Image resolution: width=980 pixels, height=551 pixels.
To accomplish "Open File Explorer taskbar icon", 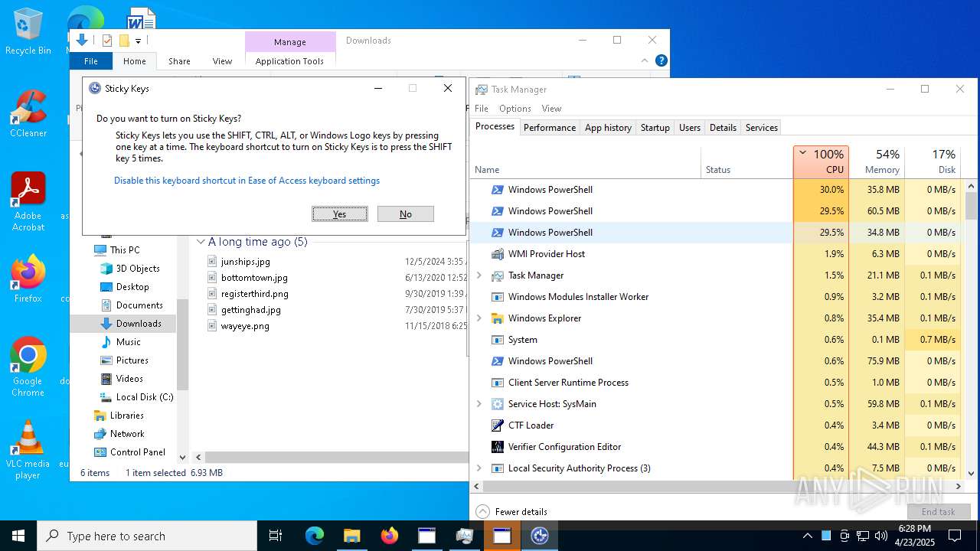I will (351, 536).
